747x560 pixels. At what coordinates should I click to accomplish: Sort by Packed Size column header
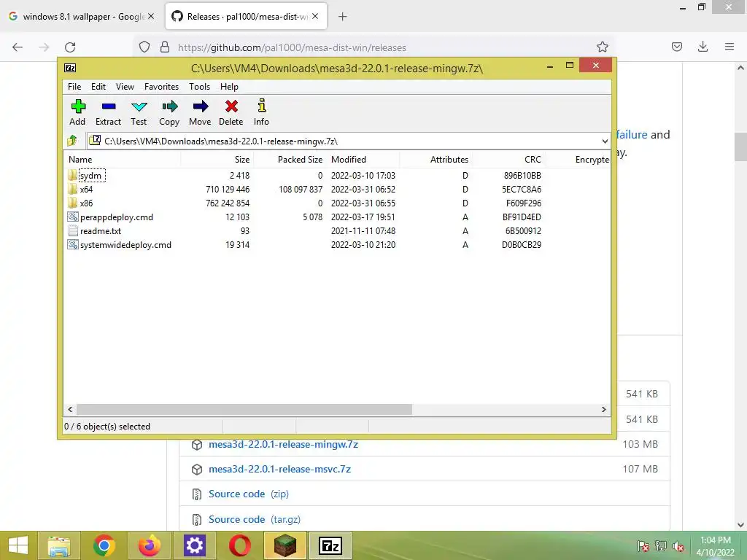point(290,160)
